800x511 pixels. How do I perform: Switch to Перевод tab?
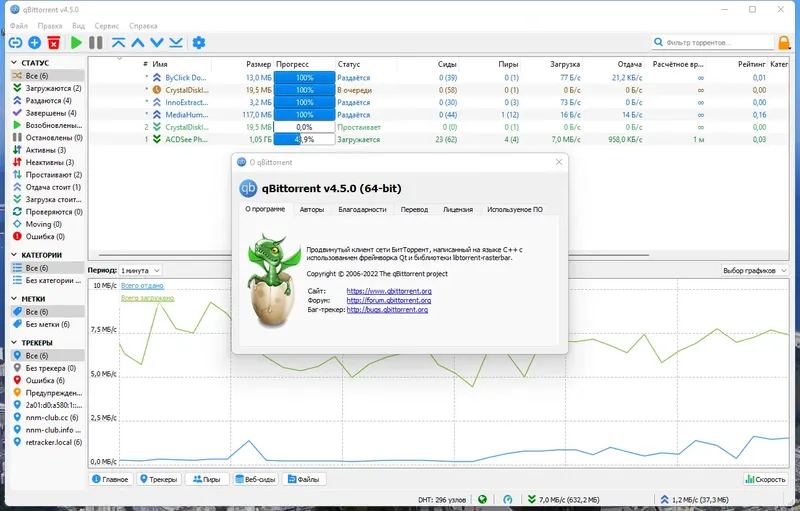(414, 210)
